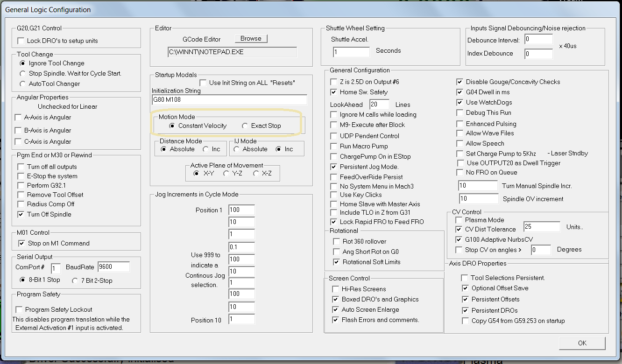
Task: Check M9- Execute after Block
Action: click(x=333, y=125)
